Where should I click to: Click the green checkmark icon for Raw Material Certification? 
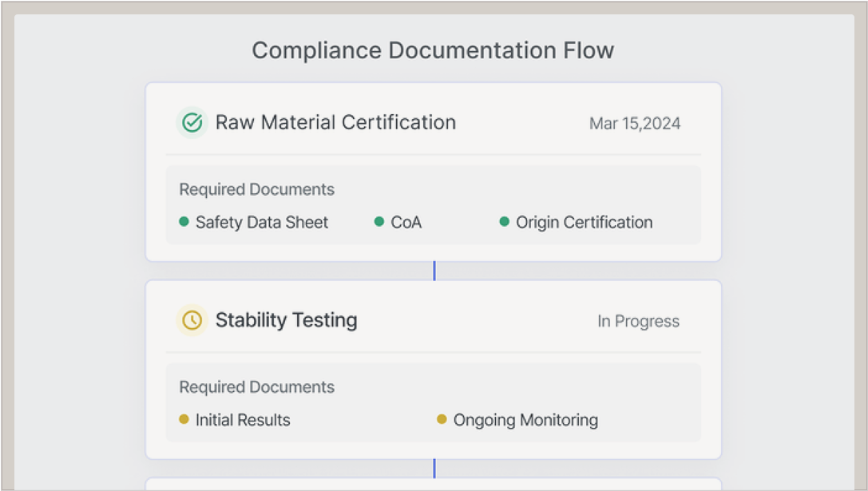pyautogui.click(x=192, y=123)
